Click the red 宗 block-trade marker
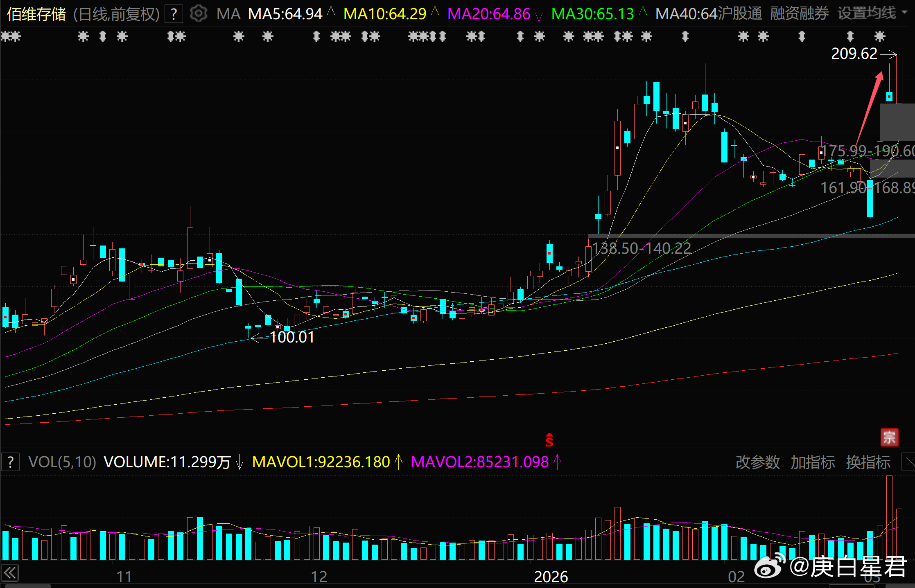 click(889, 437)
